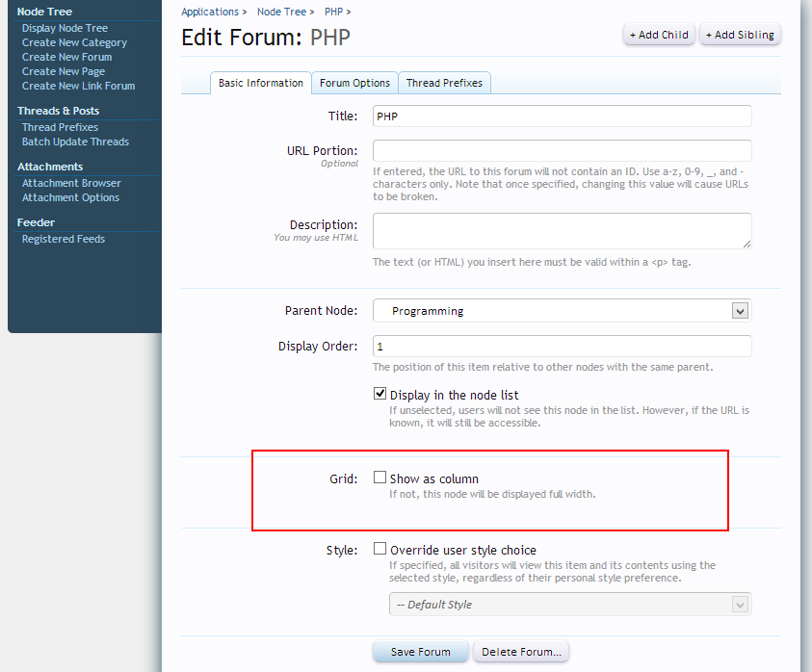Switch to the Forum Options tab

click(x=354, y=83)
